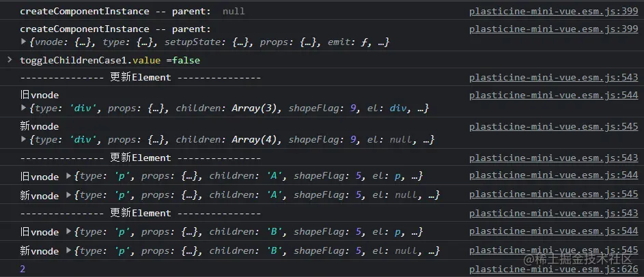Open source link :544 on the 旧vnode 'A' row
Screen dimensions: 644x277
pos(554,175)
